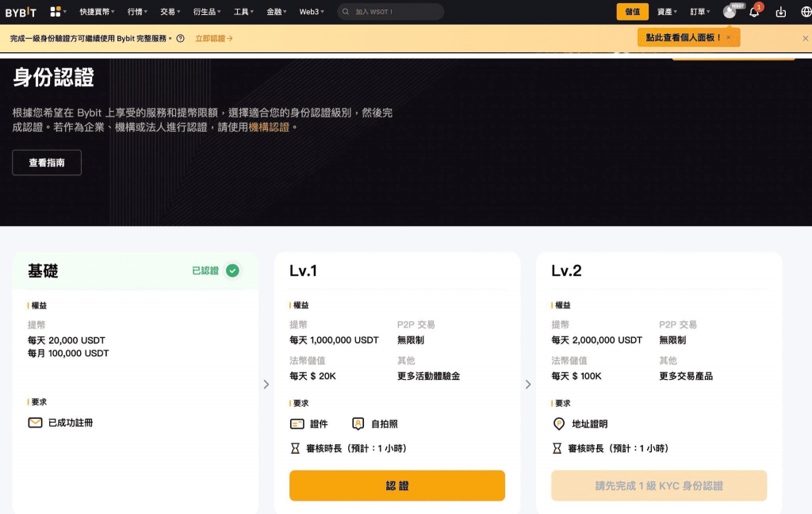Click the 更多活動體驗金 text

click(x=428, y=376)
